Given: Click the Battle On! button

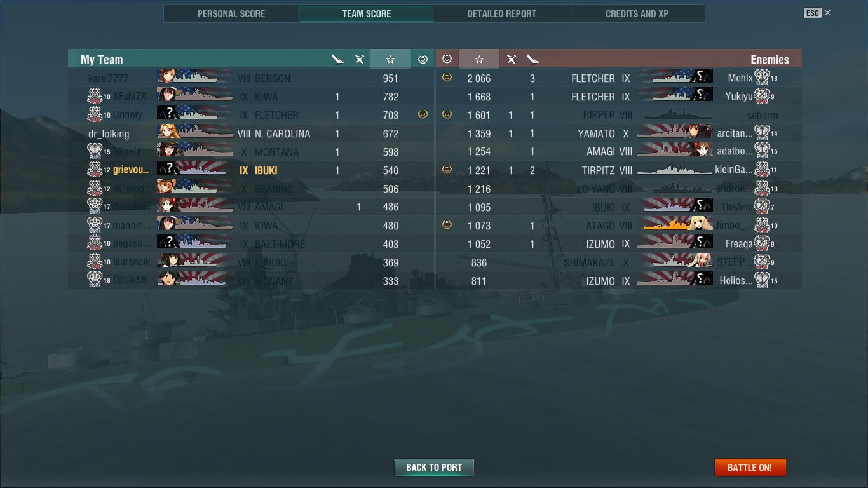Looking at the screenshot, I should point(750,467).
